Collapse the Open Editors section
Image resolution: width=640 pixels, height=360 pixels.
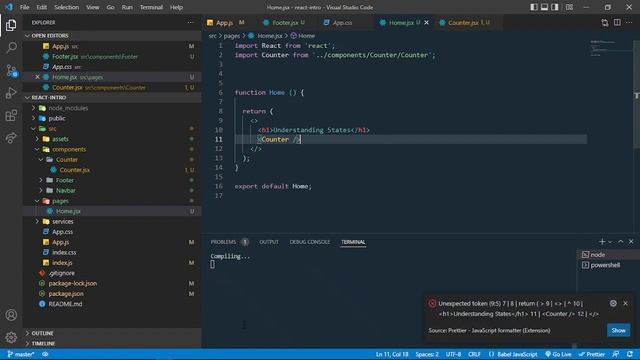point(112,36)
